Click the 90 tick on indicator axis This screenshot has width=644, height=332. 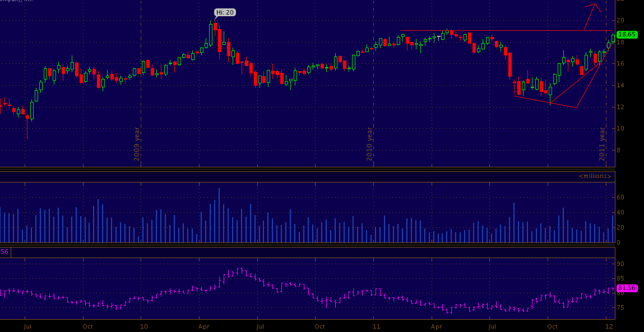pos(620,264)
